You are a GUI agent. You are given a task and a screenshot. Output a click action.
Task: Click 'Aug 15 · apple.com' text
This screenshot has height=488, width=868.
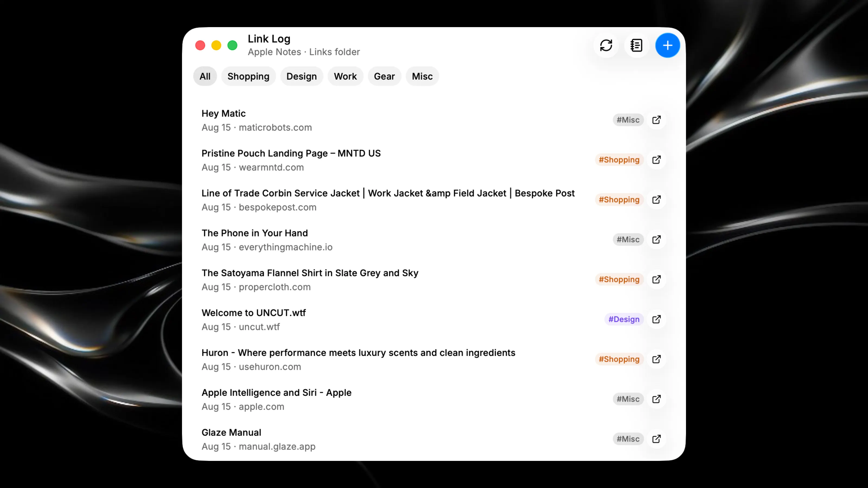pyautogui.click(x=243, y=406)
